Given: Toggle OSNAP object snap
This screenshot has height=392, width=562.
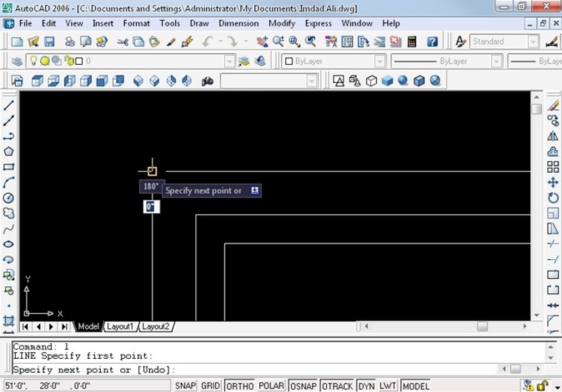Looking at the screenshot, I should pos(303,386).
